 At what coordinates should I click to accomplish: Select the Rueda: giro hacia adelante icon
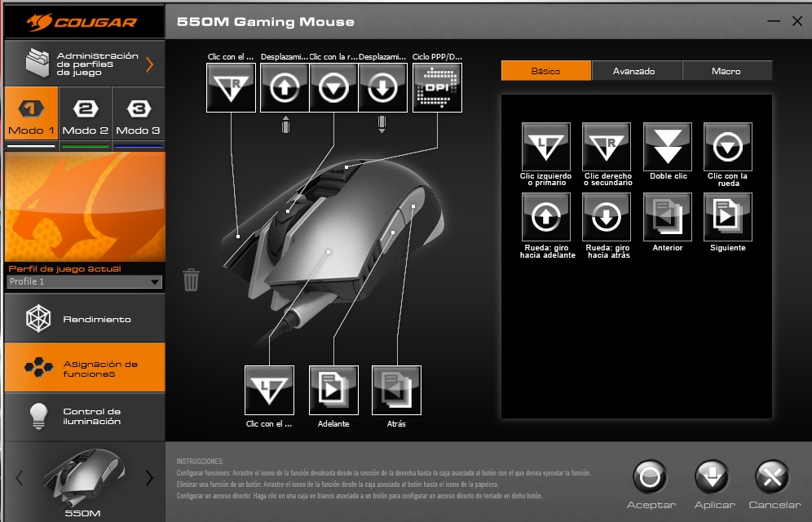point(545,217)
